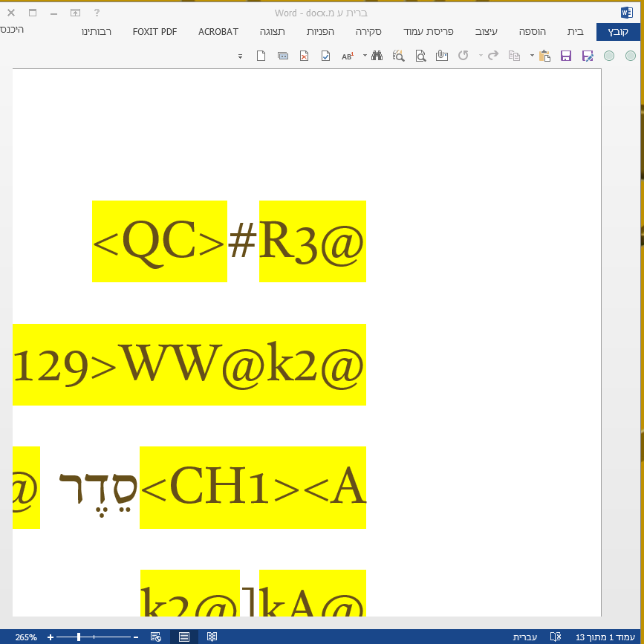This screenshot has height=644, width=644.
Task: Switch to the FOXIT PDF tab
Action: pos(155,32)
